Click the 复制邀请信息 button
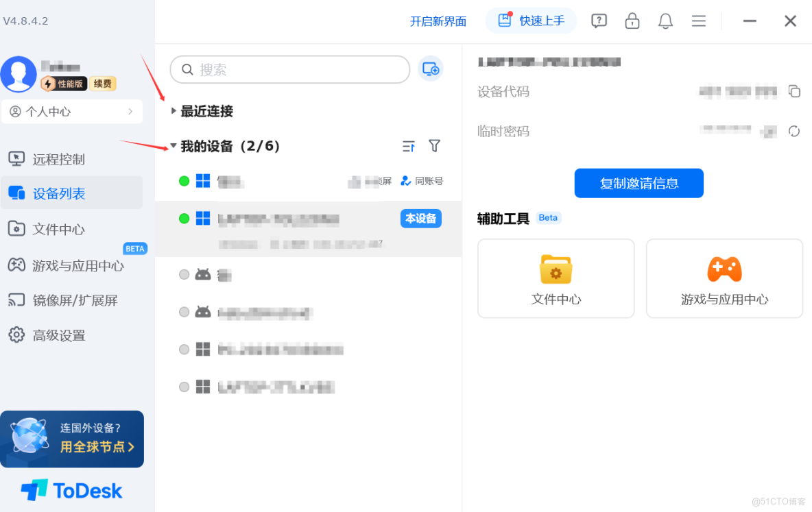Screen dimensions: 812x512 [638, 183]
